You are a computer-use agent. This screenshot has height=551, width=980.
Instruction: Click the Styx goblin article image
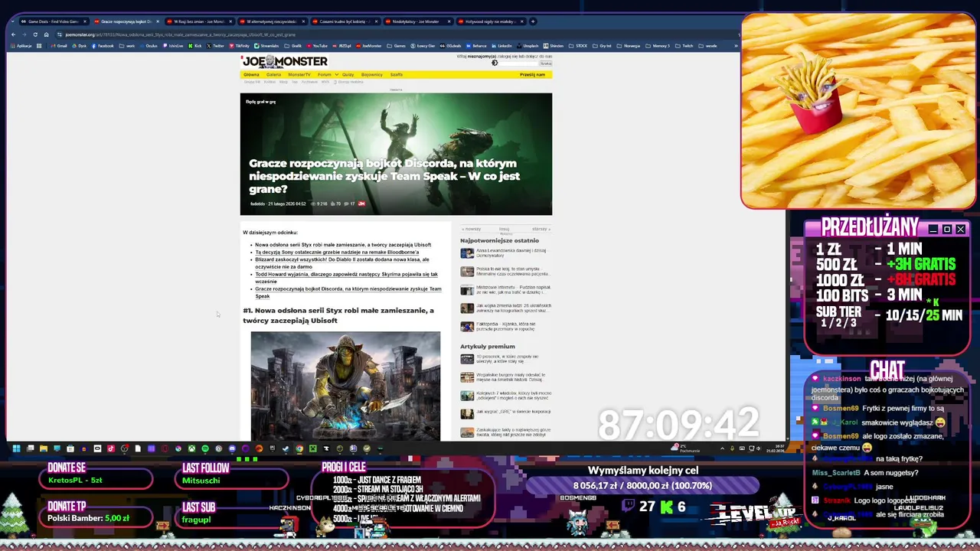click(x=345, y=386)
